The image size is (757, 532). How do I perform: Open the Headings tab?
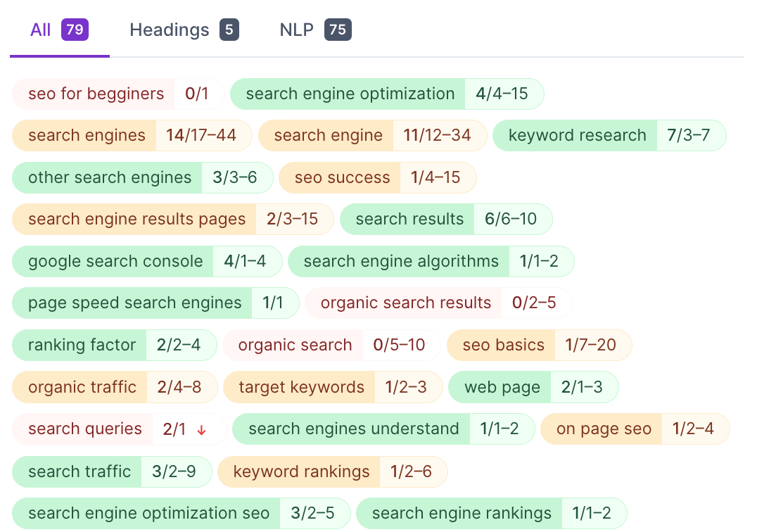tap(184, 30)
